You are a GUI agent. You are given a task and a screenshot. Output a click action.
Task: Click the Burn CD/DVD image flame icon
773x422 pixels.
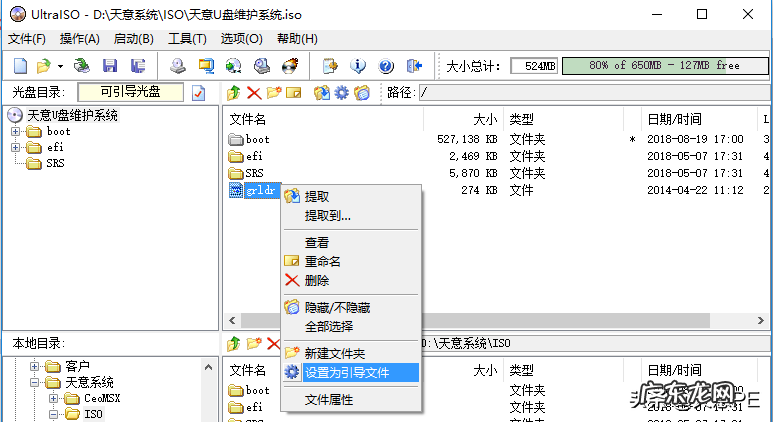pyautogui.click(x=290, y=66)
